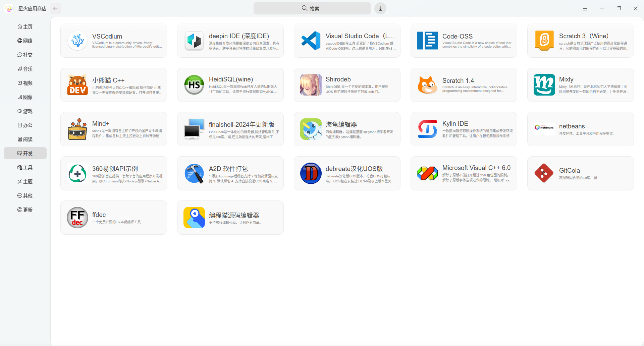Open the 更新 updates section
Screen dimensions: 644x346
pyautogui.click(x=25, y=210)
